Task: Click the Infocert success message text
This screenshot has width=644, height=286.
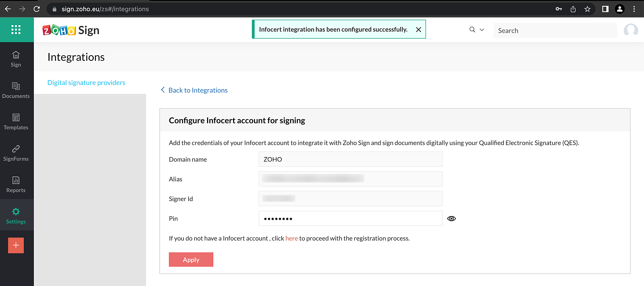Action: [x=333, y=30]
